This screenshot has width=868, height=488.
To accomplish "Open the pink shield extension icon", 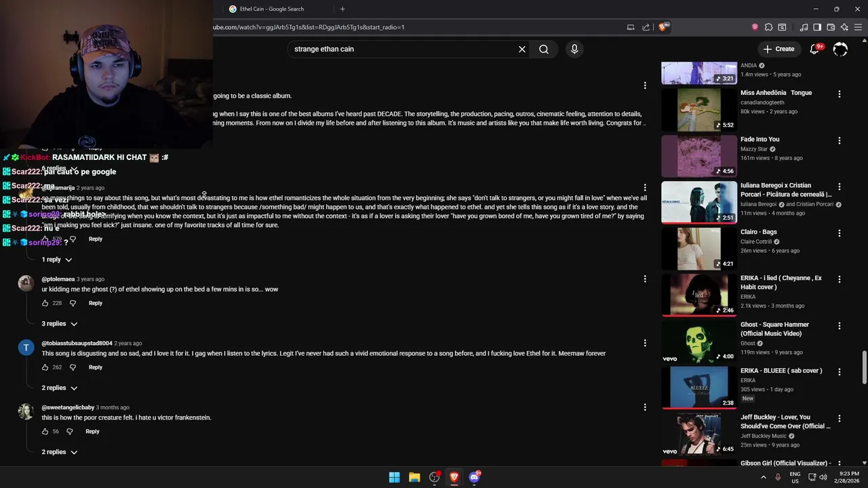I will [755, 27].
